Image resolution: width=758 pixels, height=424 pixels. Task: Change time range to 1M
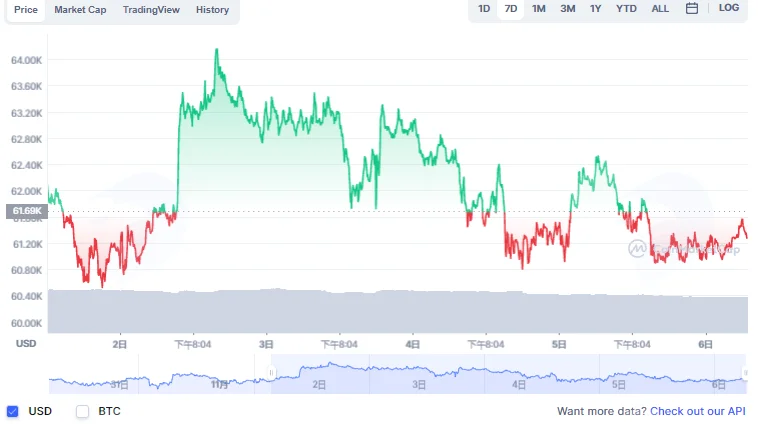click(x=539, y=9)
